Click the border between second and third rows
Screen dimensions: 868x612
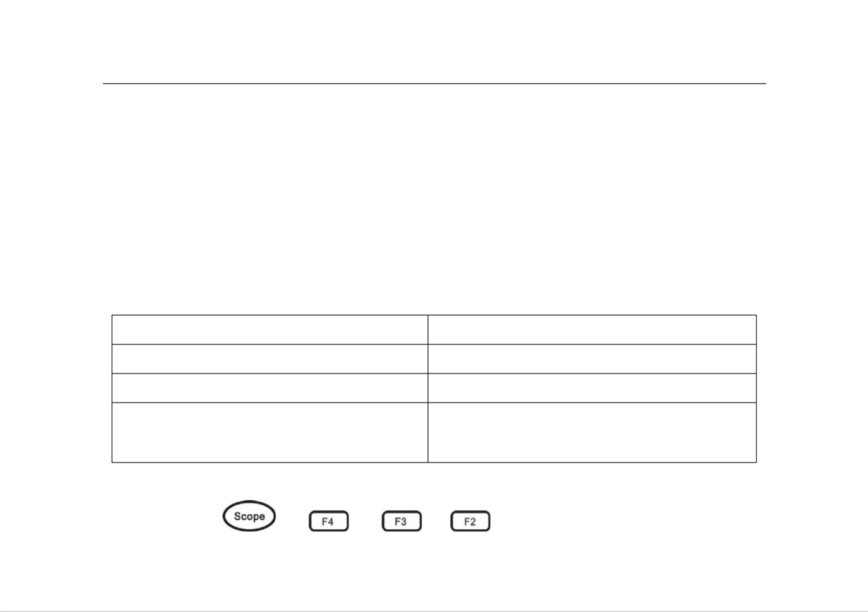click(434, 374)
